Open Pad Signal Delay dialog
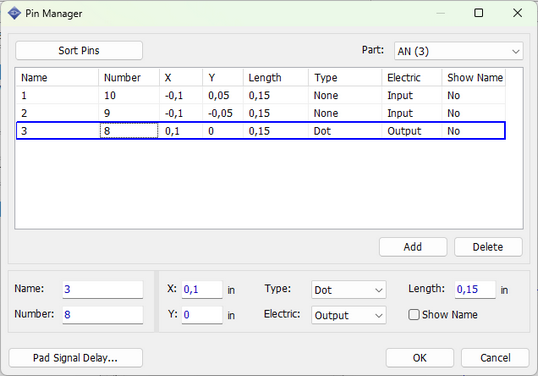The image size is (538, 376). pyautogui.click(x=75, y=358)
